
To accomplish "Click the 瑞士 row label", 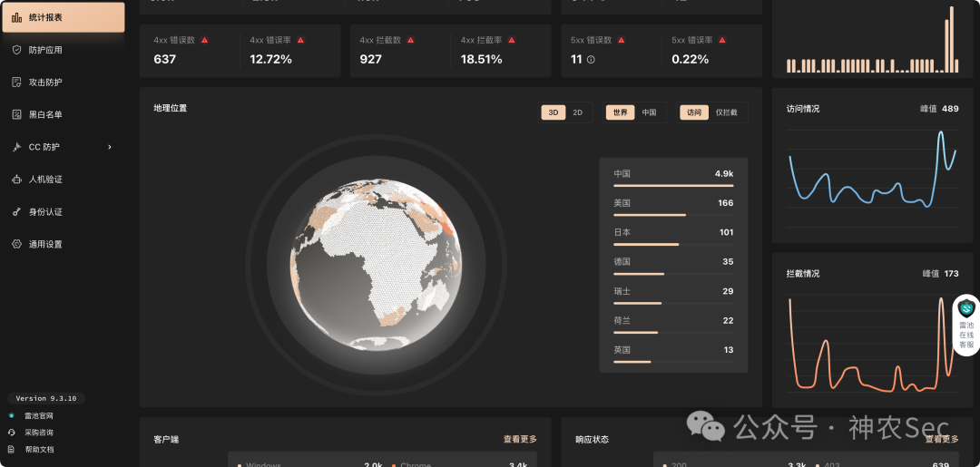I will click(622, 291).
